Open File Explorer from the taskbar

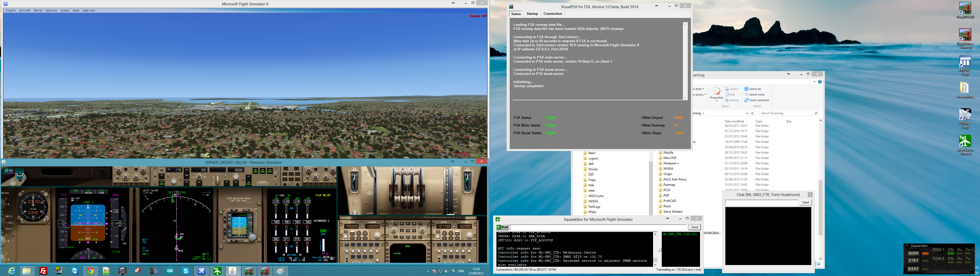click(x=26, y=271)
